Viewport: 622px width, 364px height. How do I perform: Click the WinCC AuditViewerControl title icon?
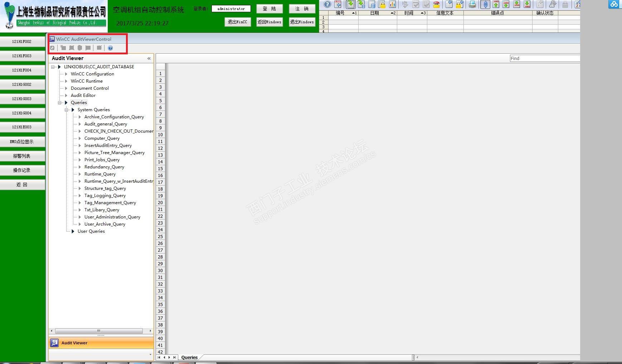52,39
